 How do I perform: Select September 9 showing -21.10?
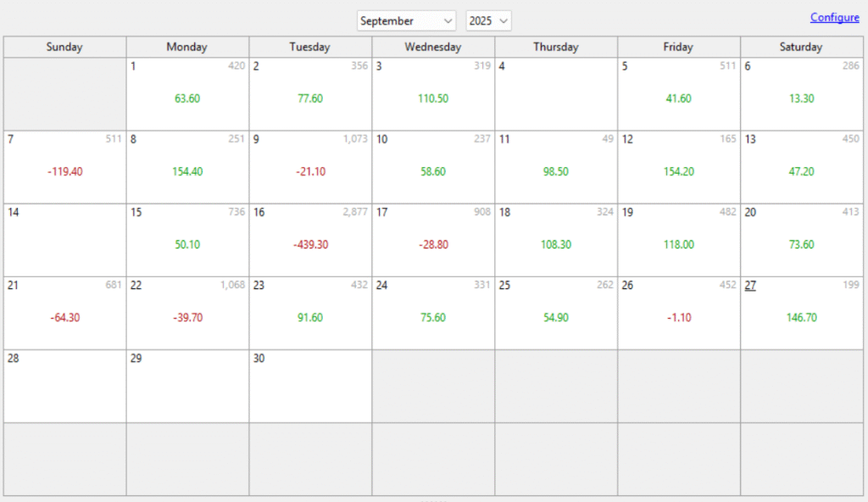pyautogui.click(x=310, y=167)
